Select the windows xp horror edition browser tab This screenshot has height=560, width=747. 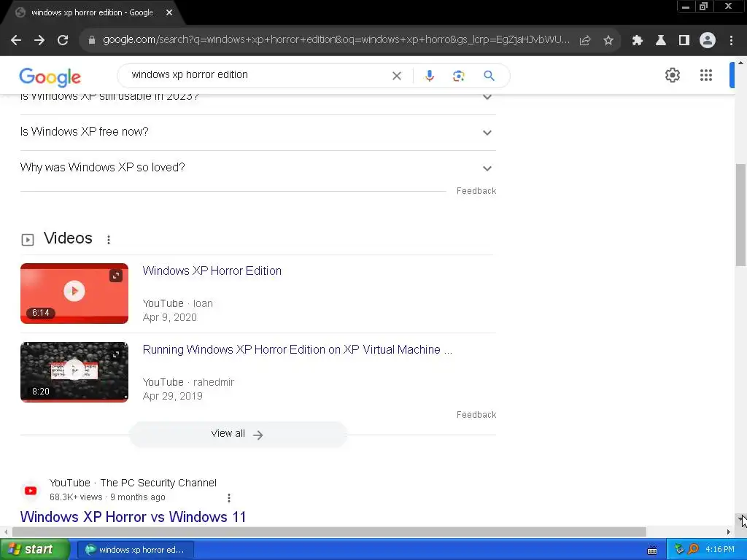click(x=93, y=13)
